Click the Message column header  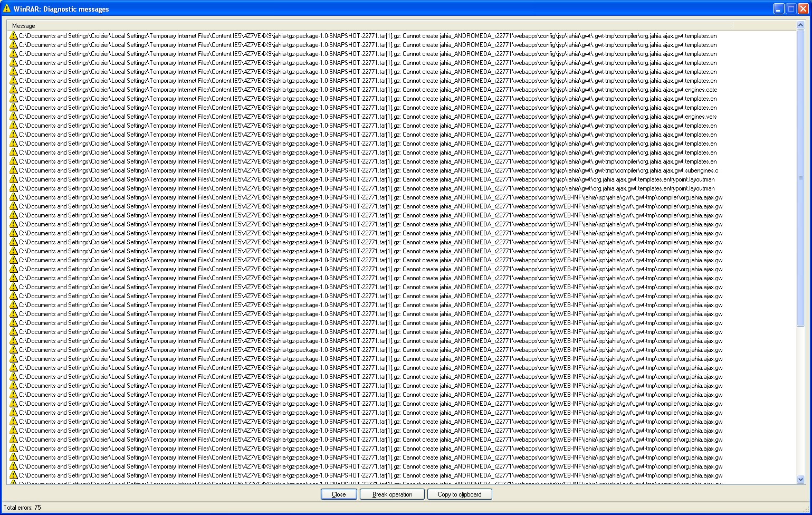coord(370,25)
